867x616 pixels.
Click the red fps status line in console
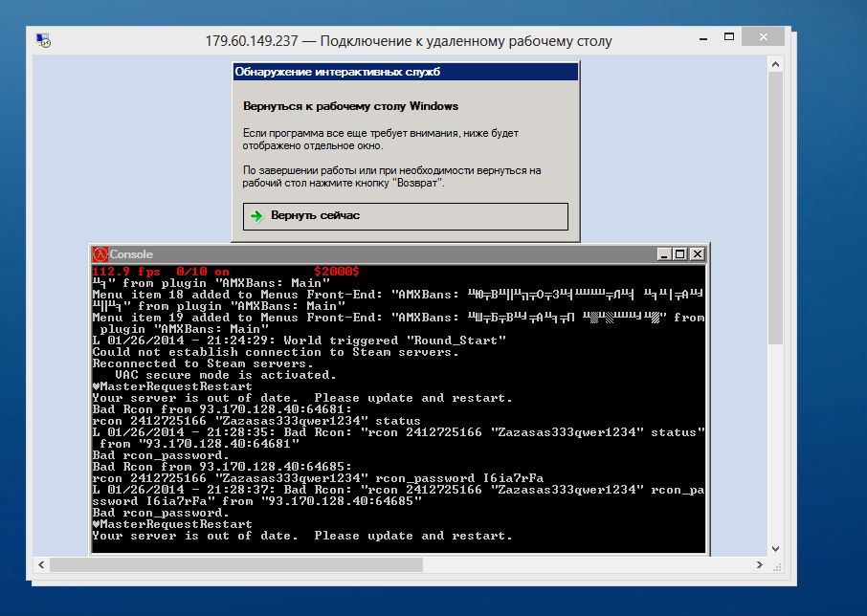(225, 272)
